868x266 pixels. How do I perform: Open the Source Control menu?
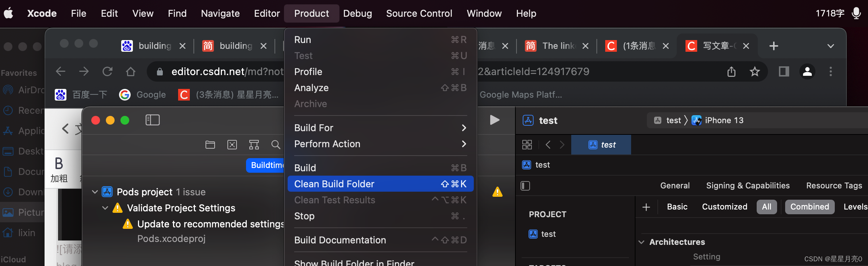(x=419, y=13)
